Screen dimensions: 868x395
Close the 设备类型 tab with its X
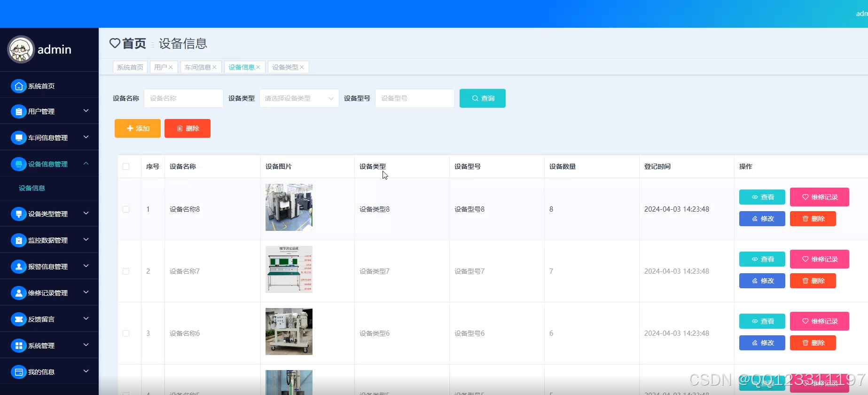coord(302,67)
